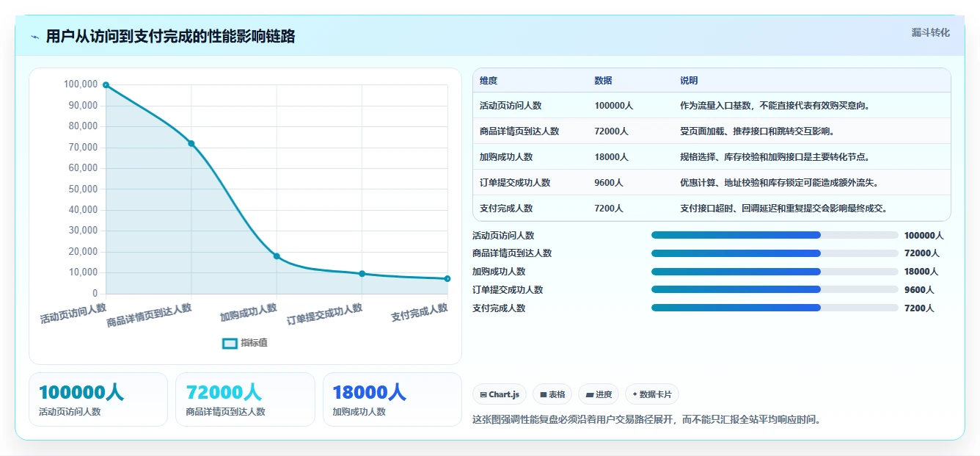
Task: Open the 100000人 活动页访问人数 data card
Action: 98,399
